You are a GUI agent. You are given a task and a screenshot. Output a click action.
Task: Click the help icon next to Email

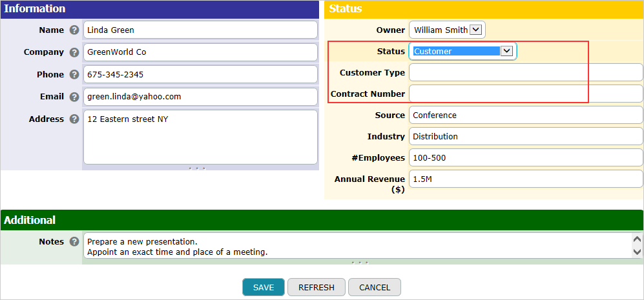click(x=74, y=97)
